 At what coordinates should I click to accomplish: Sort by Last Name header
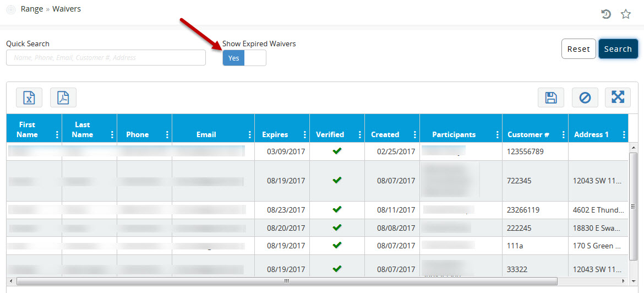[83, 129]
